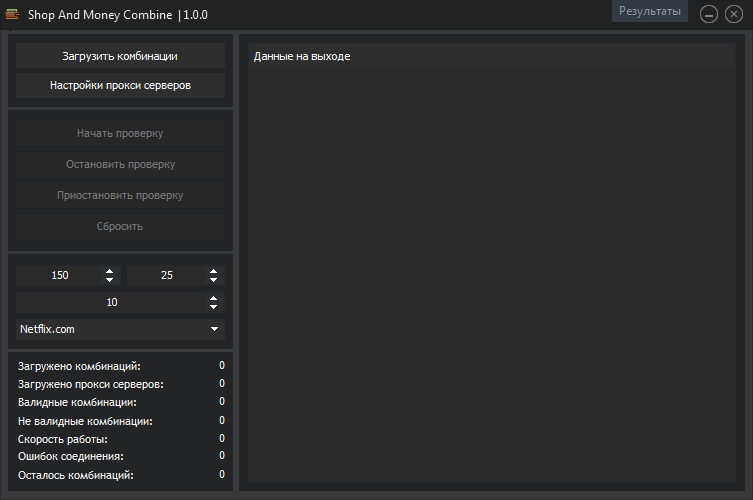Decrease the 150 value with down arrow
This screenshot has height=500, width=753.
click(x=109, y=280)
